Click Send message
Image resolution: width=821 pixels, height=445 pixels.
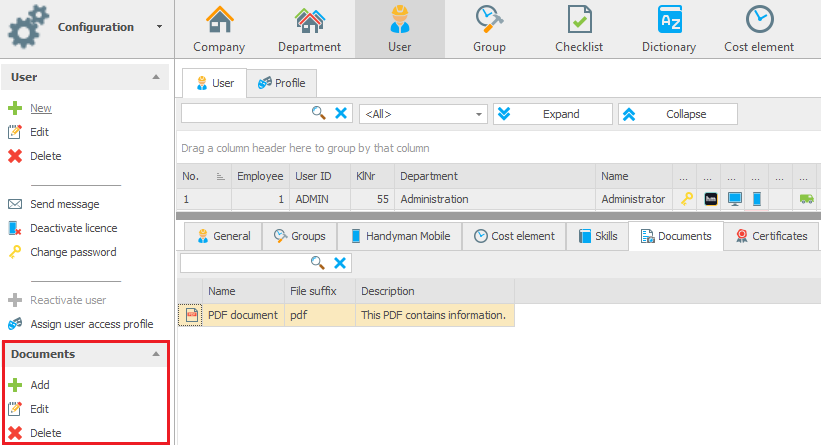[x=64, y=204]
